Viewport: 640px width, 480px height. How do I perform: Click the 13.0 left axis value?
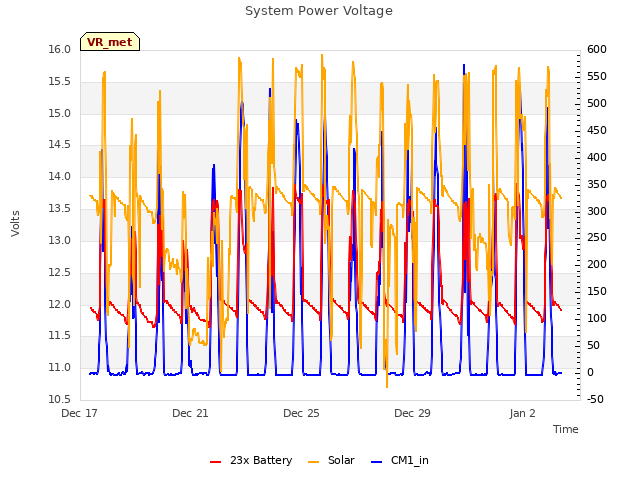[x=60, y=240]
